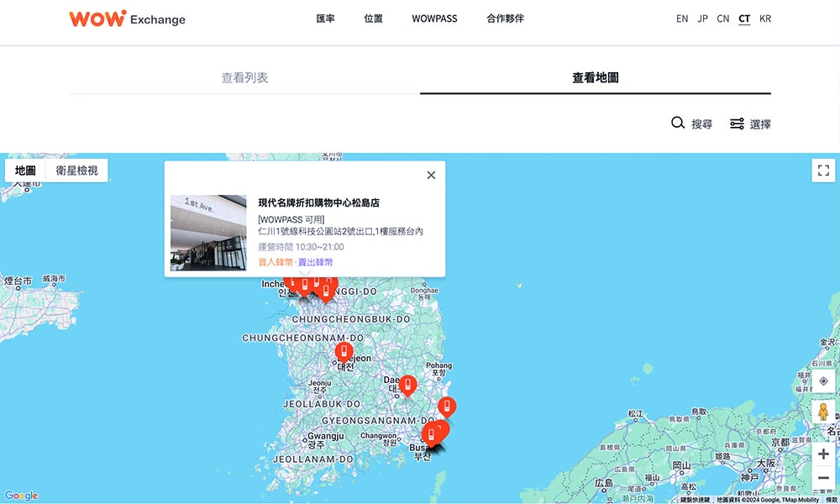Open the 選擇 filter options
The image size is (840, 504).
click(x=750, y=123)
